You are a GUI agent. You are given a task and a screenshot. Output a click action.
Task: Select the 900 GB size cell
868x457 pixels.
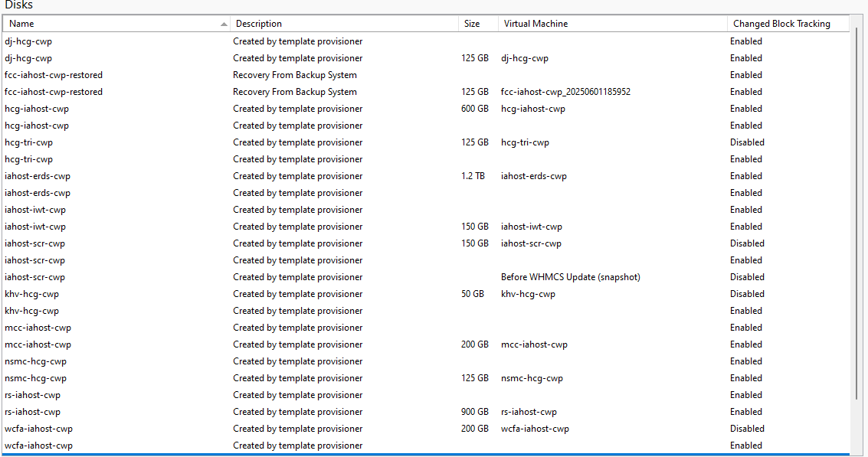pos(475,412)
